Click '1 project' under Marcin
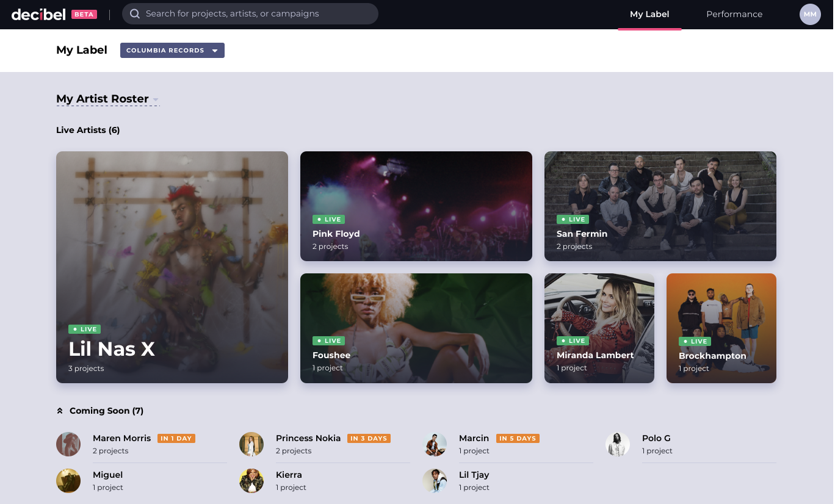The image size is (835, 504). pos(474,451)
